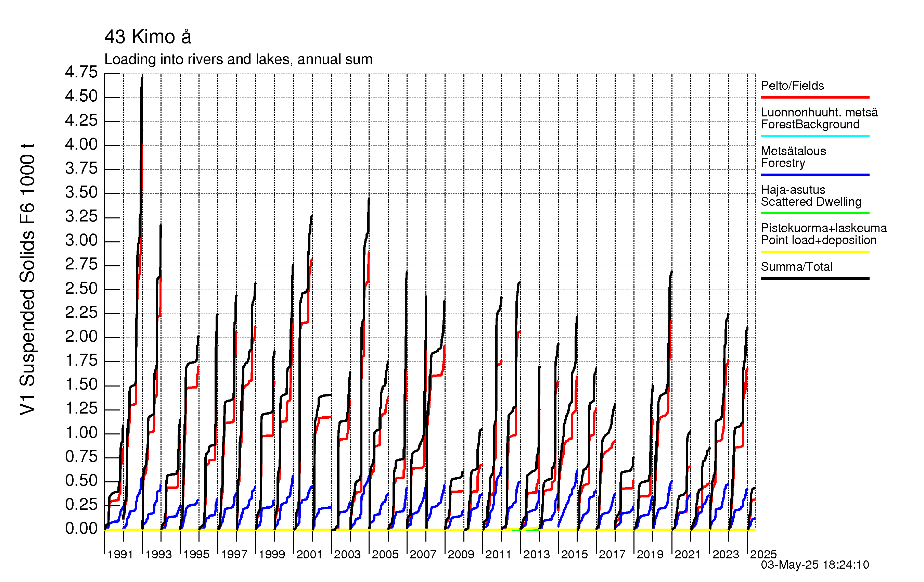Click the y-axis value 4.00
The height and width of the screenshot is (582, 924).
pyautogui.click(x=81, y=145)
